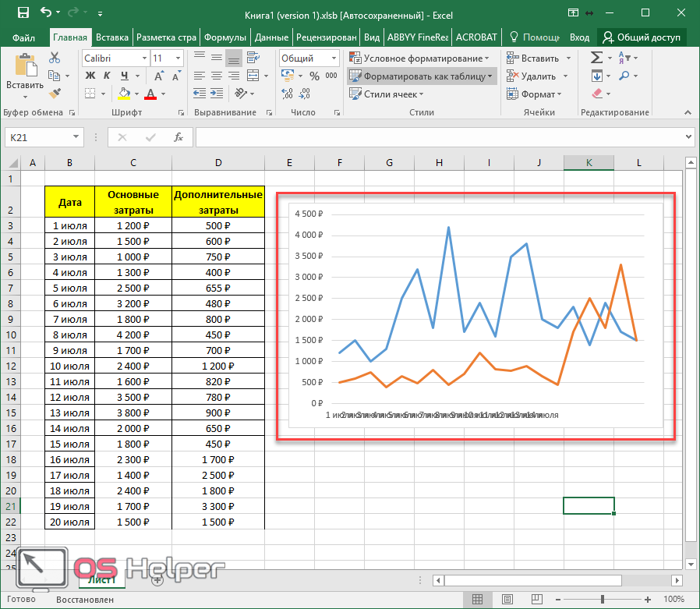Click the Save icon in quick access toolbar
Viewport: 700px width, 609px height.
23,12
